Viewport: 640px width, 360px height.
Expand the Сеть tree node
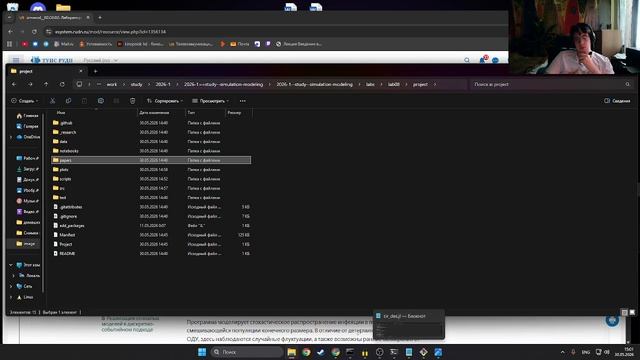click(11, 287)
